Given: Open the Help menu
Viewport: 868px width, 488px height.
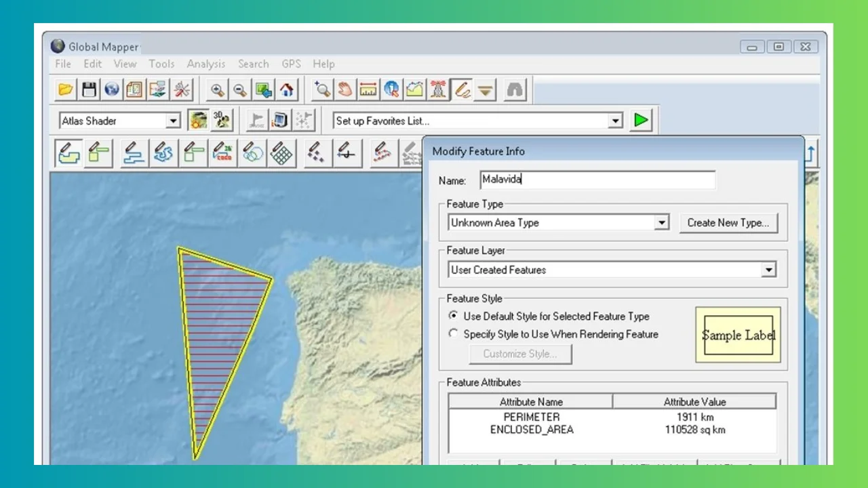Looking at the screenshot, I should (323, 64).
